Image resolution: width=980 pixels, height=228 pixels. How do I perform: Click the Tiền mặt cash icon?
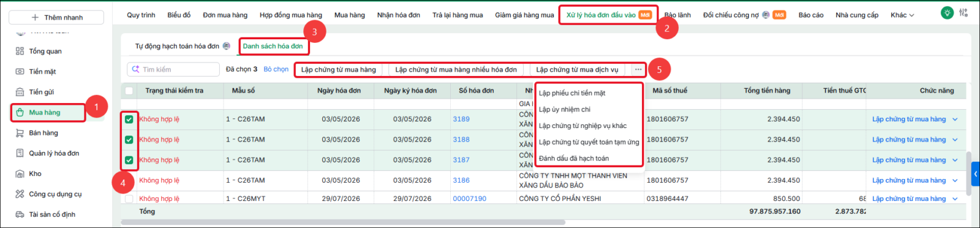[x=20, y=72]
